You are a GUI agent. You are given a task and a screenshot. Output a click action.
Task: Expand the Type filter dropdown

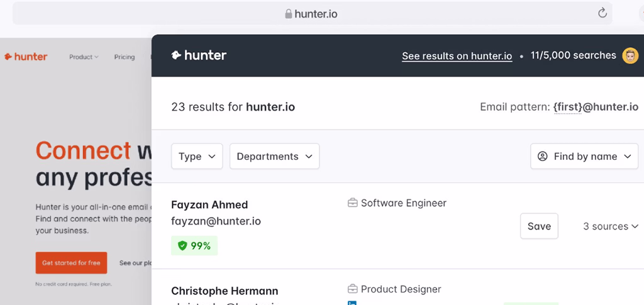[197, 157]
